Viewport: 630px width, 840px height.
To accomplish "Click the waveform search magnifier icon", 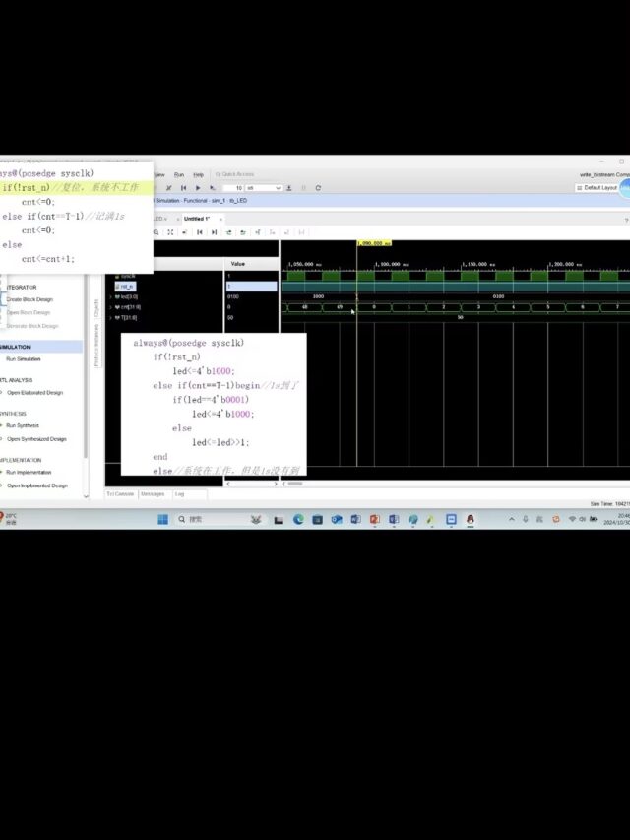I will (x=157, y=232).
